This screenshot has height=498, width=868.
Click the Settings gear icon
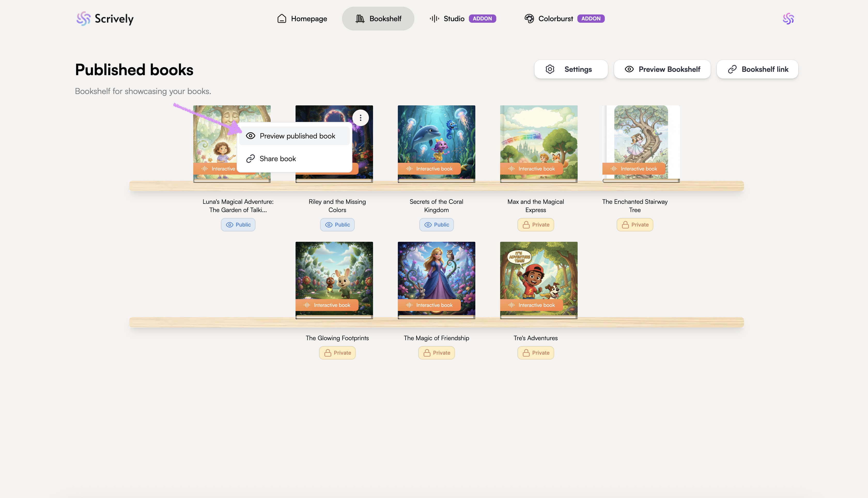tap(550, 69)
